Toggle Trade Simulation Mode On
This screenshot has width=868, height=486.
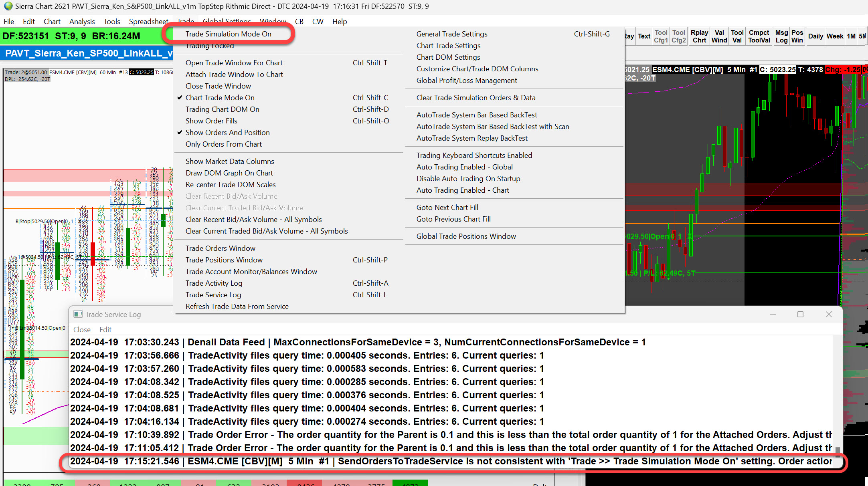point(228,34)
